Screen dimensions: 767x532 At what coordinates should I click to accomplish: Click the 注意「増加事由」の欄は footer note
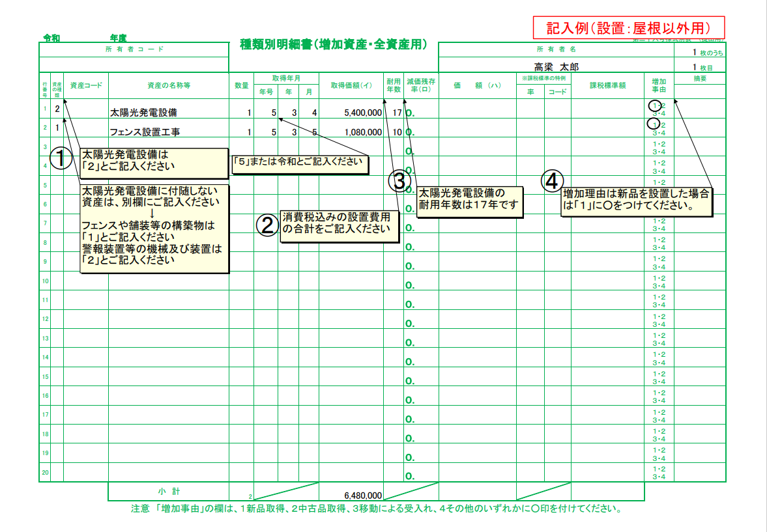pos(376,509)
